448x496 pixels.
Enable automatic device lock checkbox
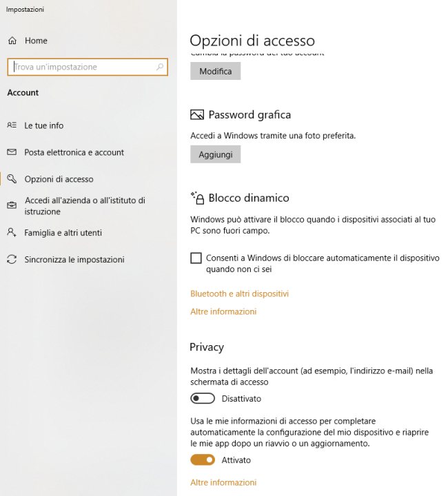(196, 258)
